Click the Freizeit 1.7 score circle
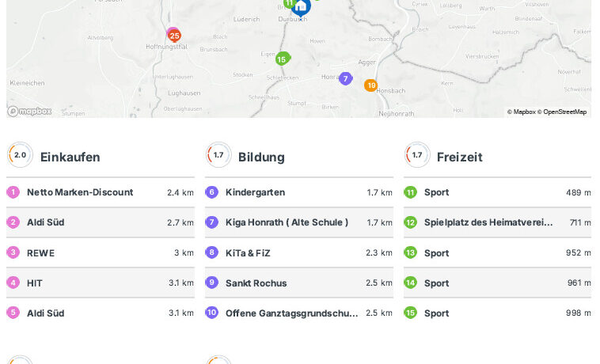The image size is (600, 364). click(417, 155)
